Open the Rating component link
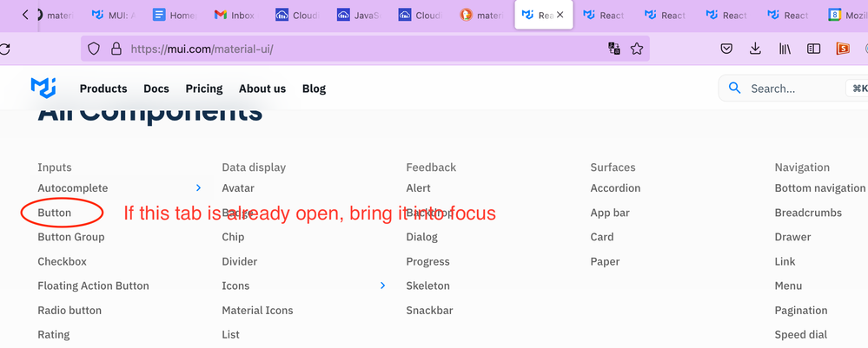The height and width of the screenshot is (348, 868). (x=54, y=334)
